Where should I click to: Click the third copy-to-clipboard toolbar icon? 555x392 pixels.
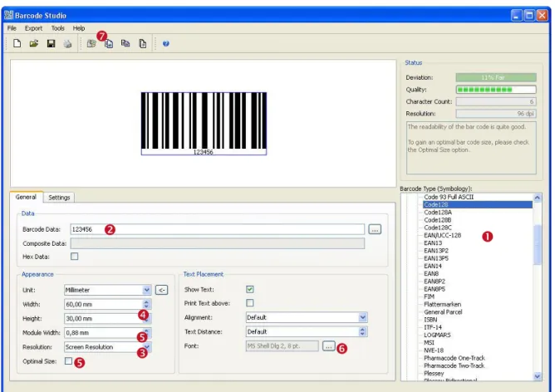coord(125,43)
